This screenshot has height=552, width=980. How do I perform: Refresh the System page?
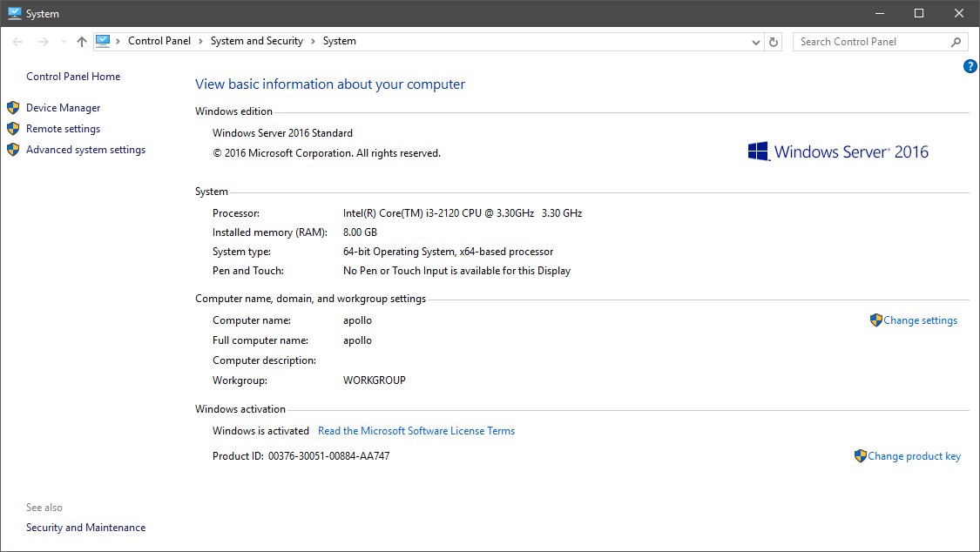click(774, 42)
